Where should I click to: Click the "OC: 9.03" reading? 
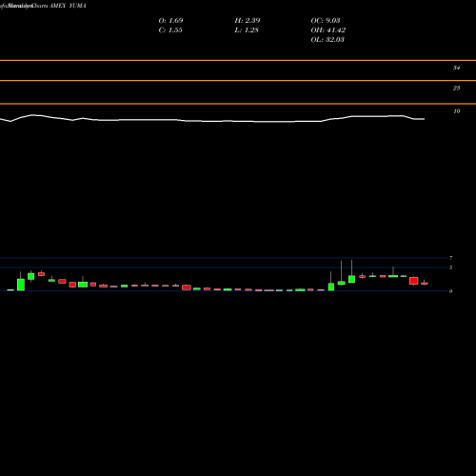coord(326,21)
